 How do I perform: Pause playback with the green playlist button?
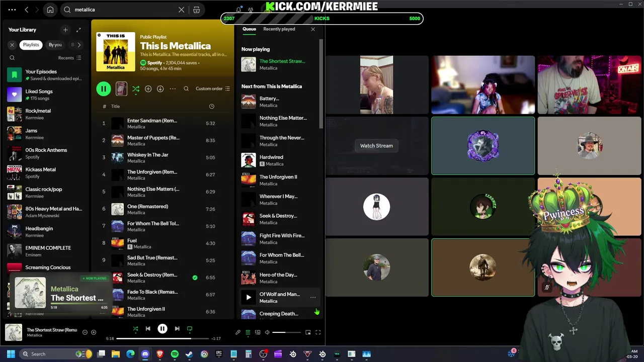pyautogui.click(x=103, y=89)
